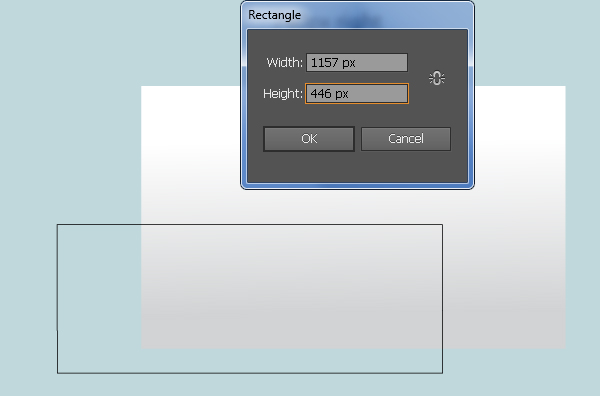Screen dimensions: 600x396
Task: Confirm with the OK button
Action: 309,139
